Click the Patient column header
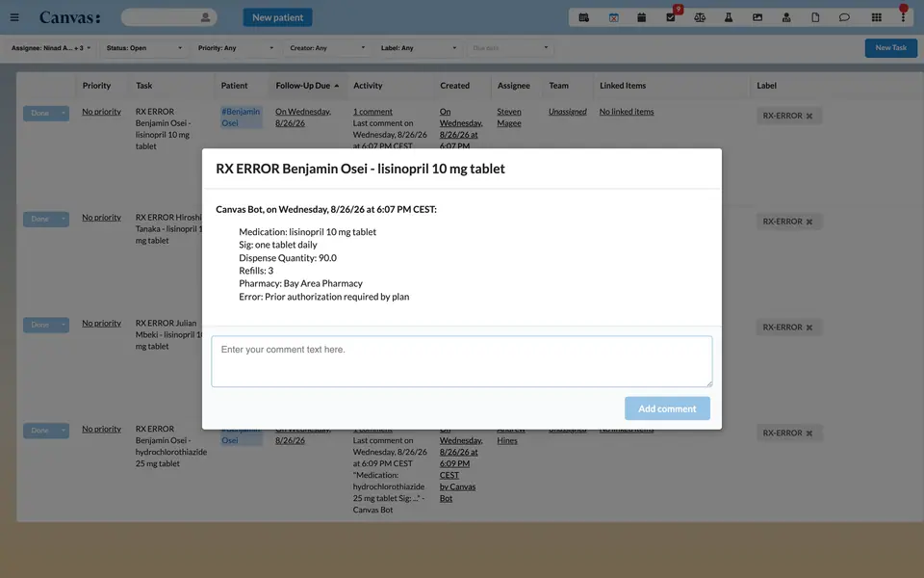This screenshot has height=578, width=924. pos(235,86)
